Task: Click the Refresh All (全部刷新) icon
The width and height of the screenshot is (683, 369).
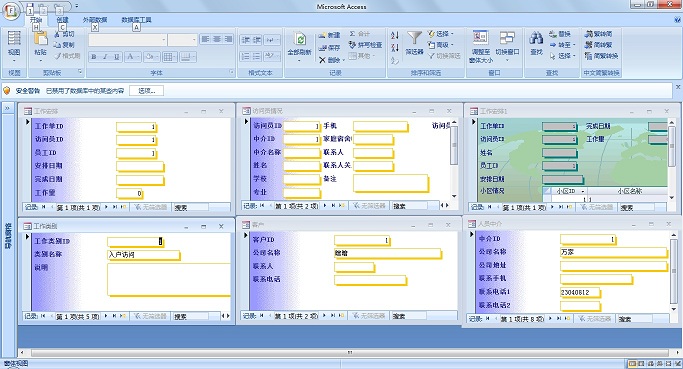Action: point(300,39)
